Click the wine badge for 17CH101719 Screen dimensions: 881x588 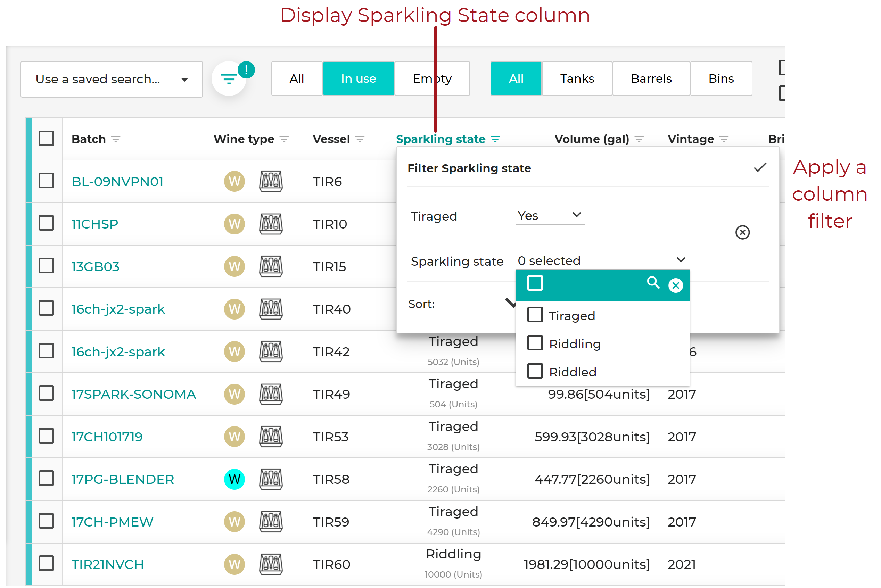point(234,437)
